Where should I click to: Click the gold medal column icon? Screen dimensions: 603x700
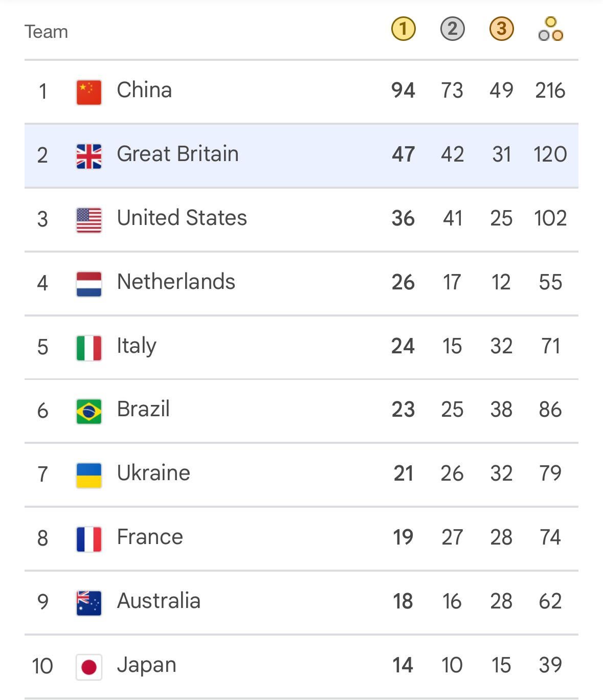403,29
